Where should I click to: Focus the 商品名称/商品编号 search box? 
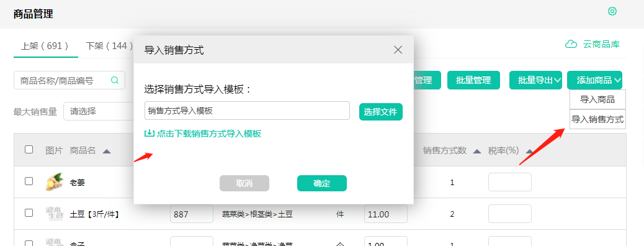69,80
